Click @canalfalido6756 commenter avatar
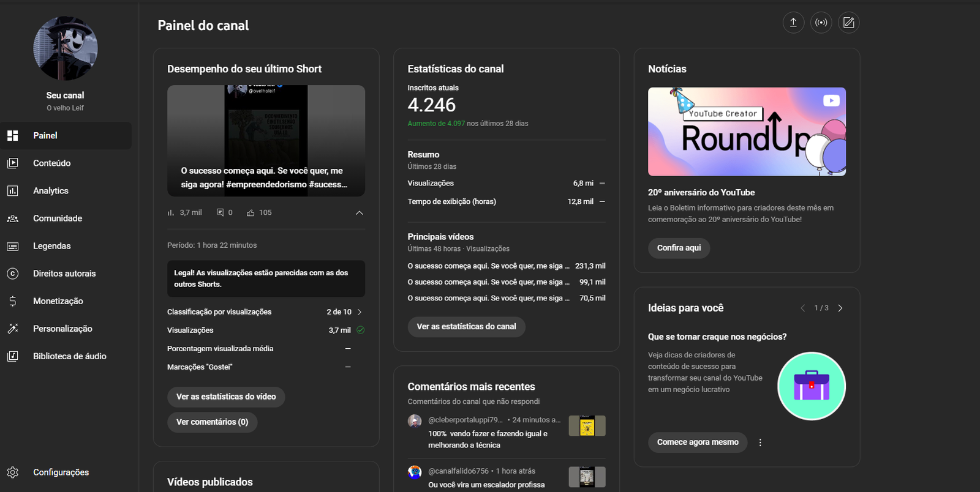 pos(415,472)
